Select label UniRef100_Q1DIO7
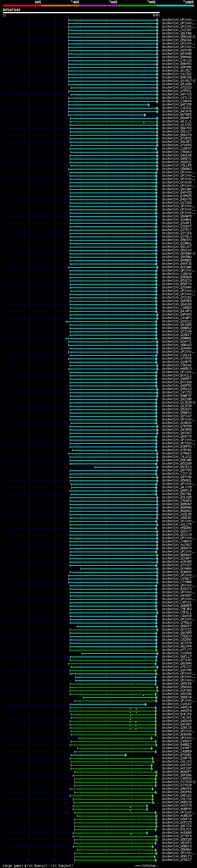197x868 pixels. [x=177, y=531]
